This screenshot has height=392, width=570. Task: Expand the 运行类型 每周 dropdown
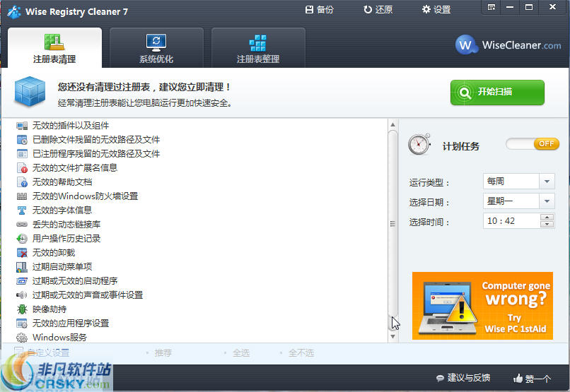[x=547, y=181]
